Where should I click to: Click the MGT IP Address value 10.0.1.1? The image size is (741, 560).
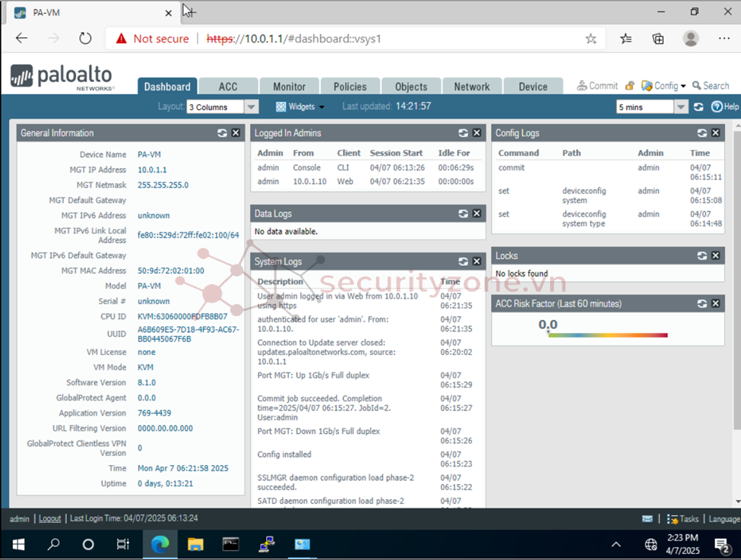[x=152, y=169]
